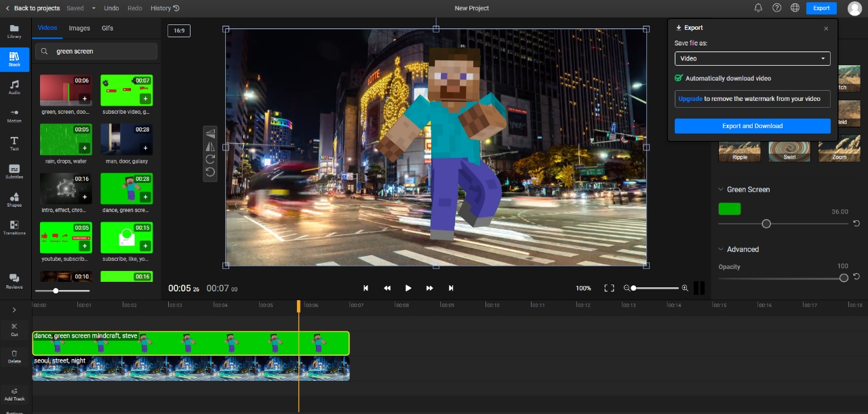Click the Cut scissors tool
Screen dimensions: 868x414
(x=14, y=329)
